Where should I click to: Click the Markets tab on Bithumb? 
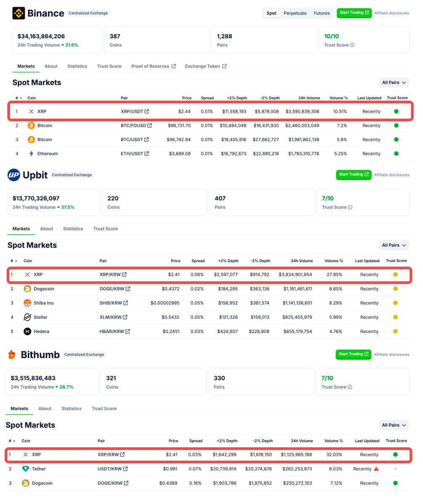[19, 409]
